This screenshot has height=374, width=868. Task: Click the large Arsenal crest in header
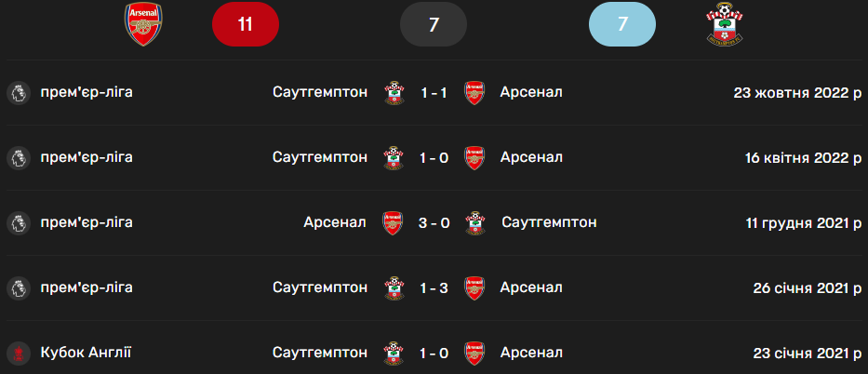(143, 25)
